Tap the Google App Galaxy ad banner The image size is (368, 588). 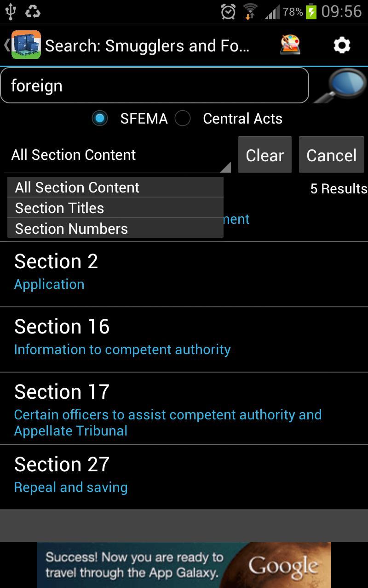[x=184, y=565]
